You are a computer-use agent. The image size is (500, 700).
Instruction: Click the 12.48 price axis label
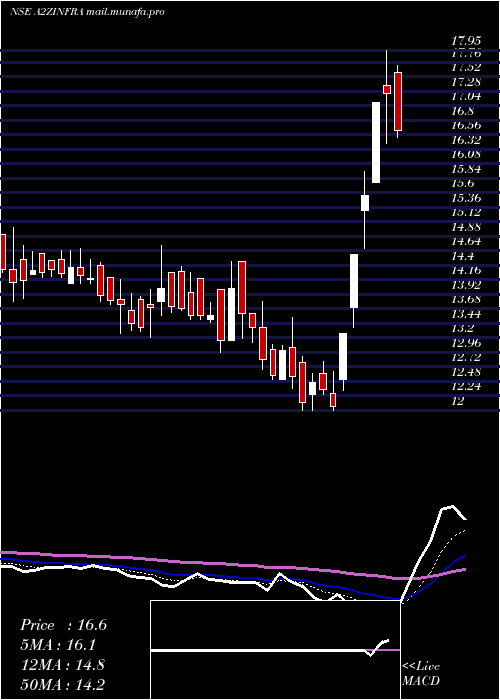pos(467,372)
